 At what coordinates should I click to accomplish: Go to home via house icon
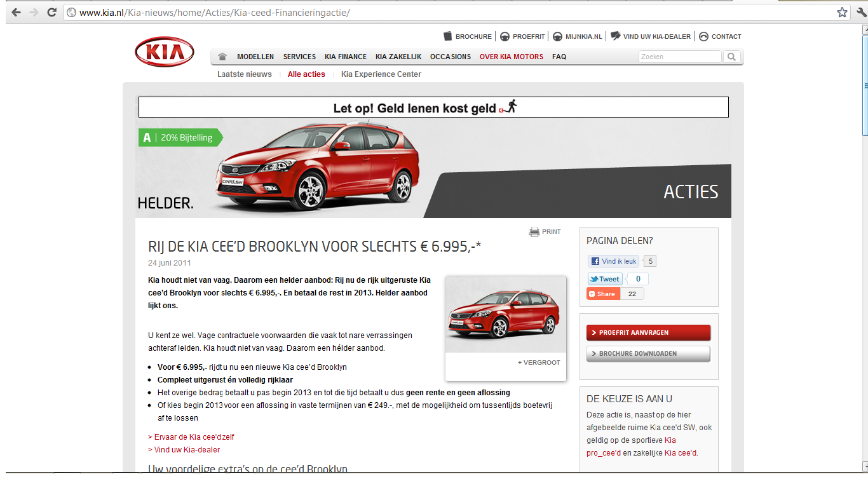(222, 57)
